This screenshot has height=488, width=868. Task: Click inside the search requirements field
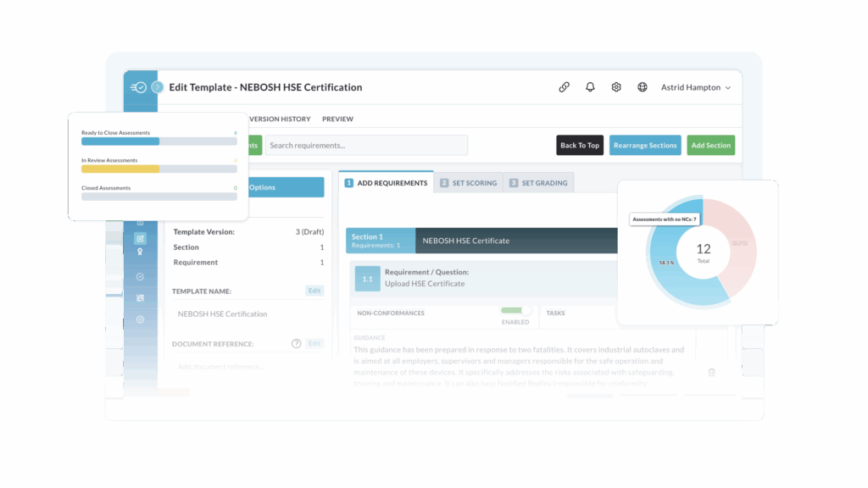[x=366, y=145]
